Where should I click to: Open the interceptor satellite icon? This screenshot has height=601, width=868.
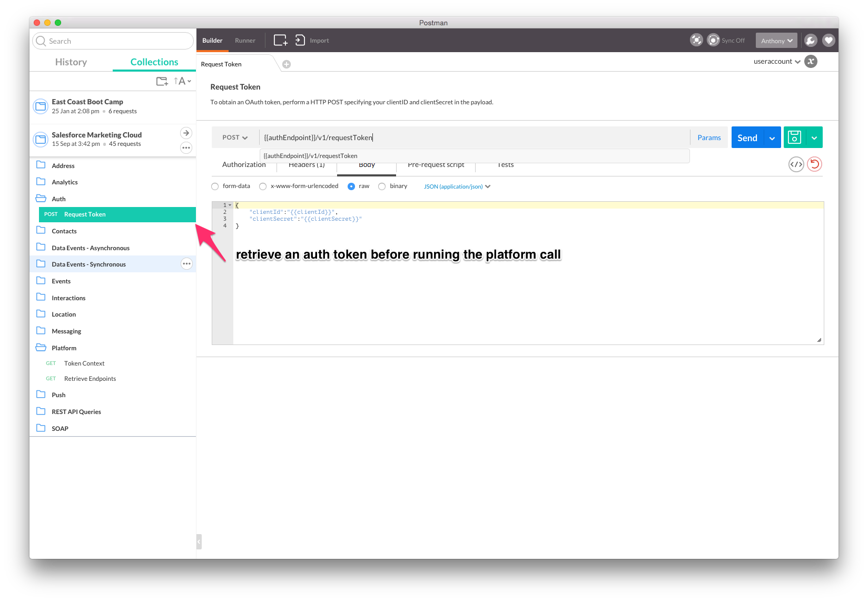[x=696, y=40]
